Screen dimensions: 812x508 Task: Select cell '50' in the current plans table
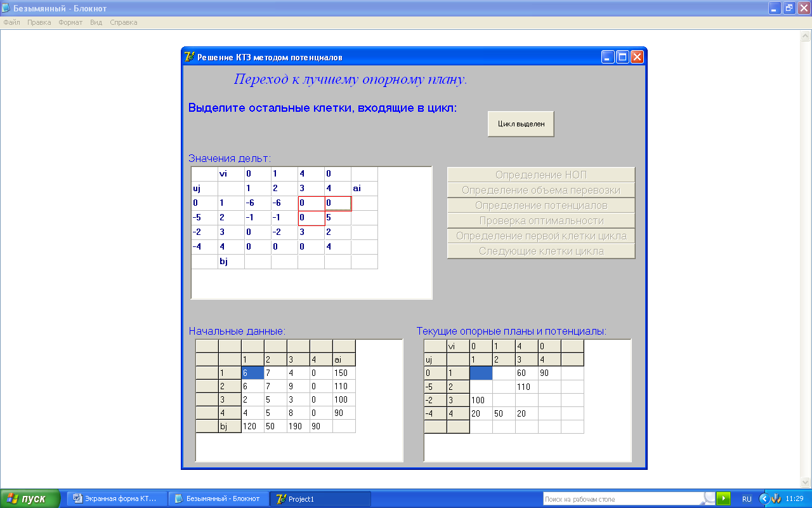(504, 413)
